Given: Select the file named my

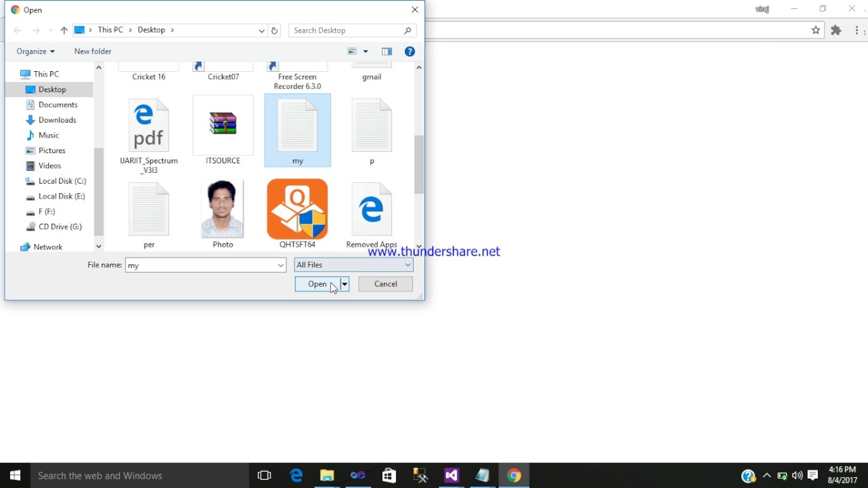Looking at the screenshot, I should [x=298, y=130].
